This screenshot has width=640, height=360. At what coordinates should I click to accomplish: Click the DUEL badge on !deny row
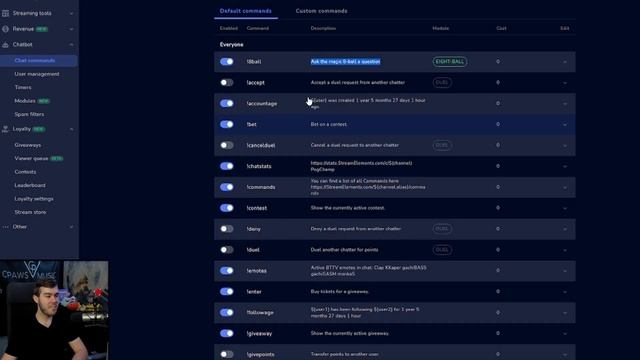(x=442, y=229)
